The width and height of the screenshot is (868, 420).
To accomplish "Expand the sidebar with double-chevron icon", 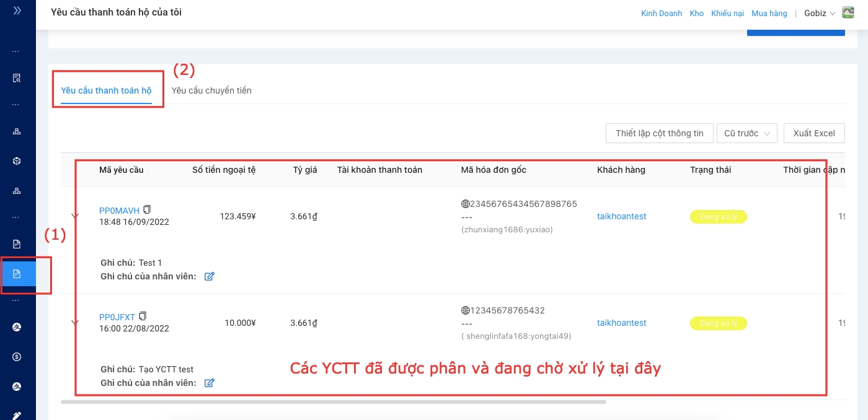I will 17,11.
